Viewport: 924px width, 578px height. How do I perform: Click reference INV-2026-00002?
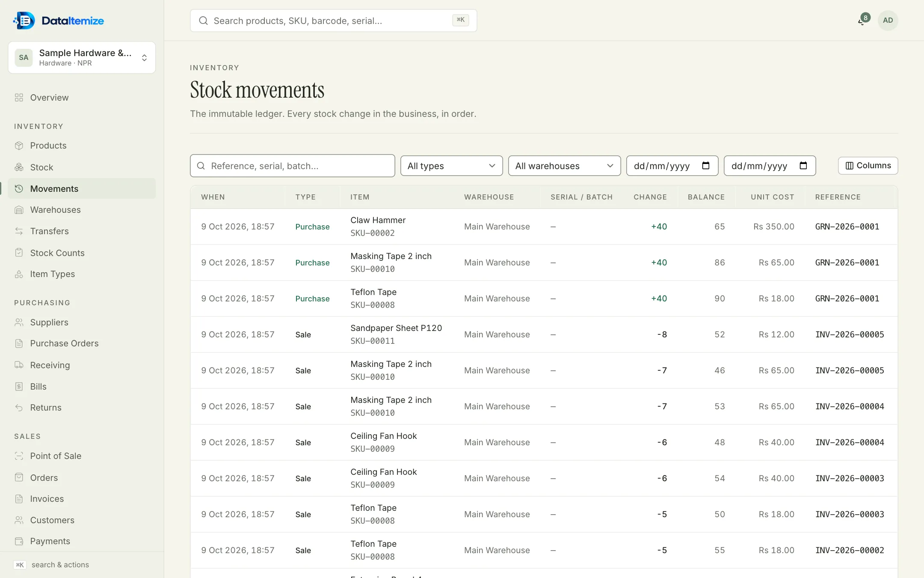click(850, 550)
